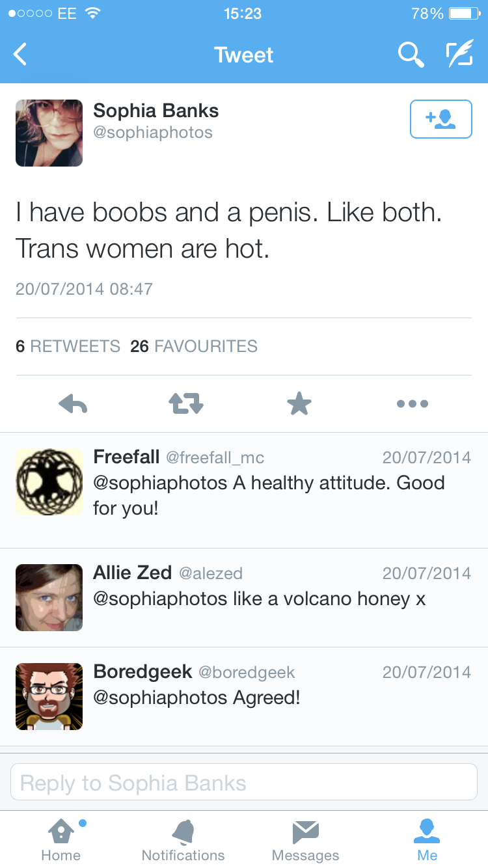Follow Sophia Banks with add-user button
Viewport: 488px width, 868px height.
click(441, 119)
